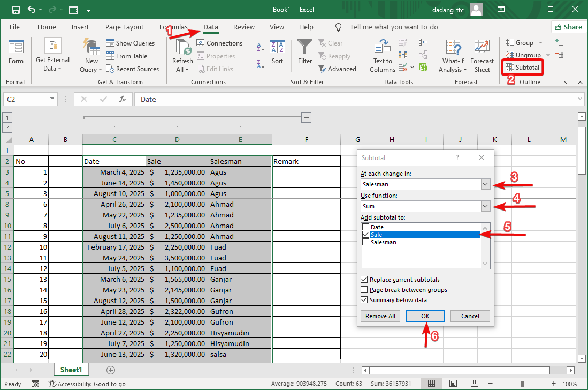
Task: Click the Tell me search box
Action: tap(393, 27)
